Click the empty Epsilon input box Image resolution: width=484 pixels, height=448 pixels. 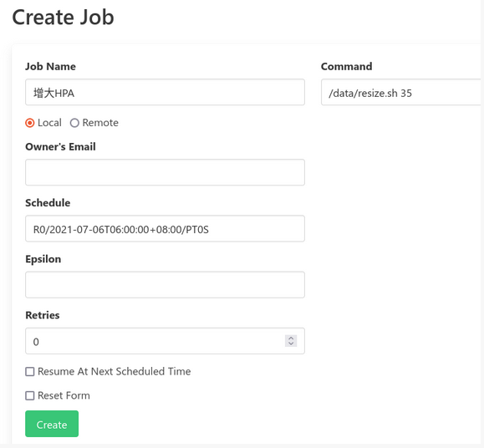165,284
